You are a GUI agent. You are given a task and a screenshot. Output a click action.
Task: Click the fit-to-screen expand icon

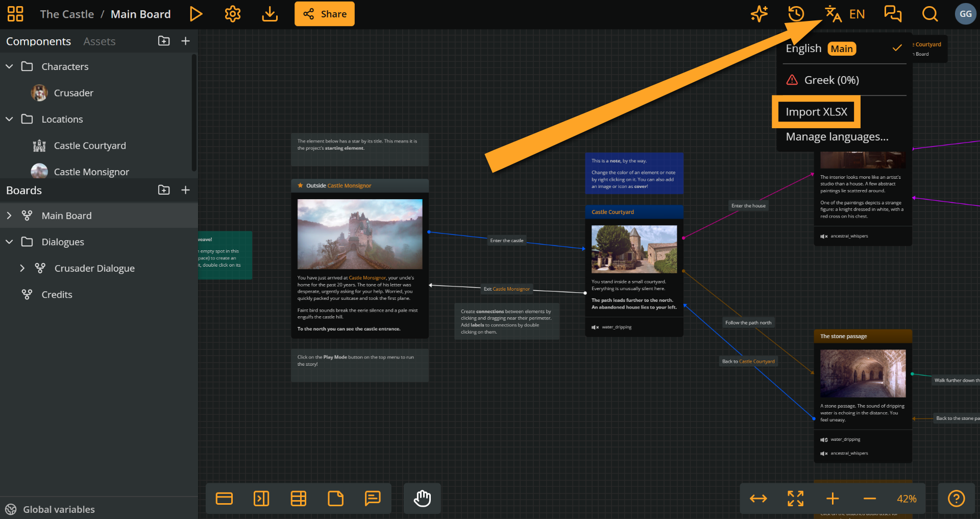click(795, 499)
